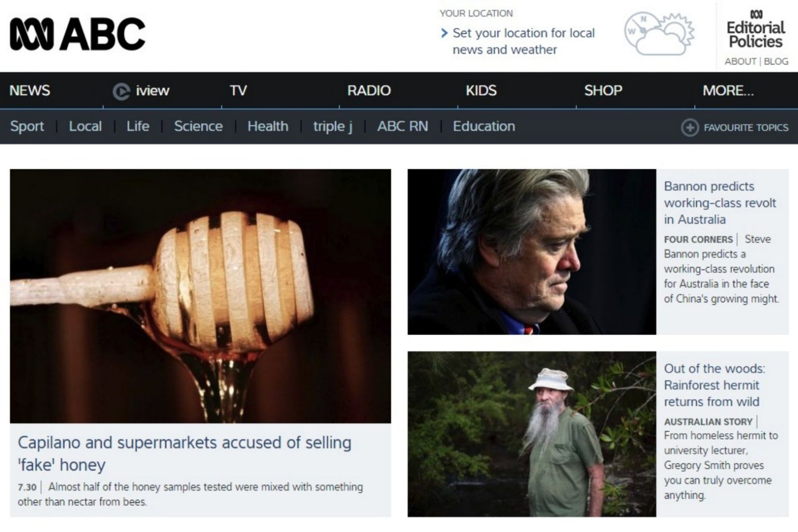Expand the MORE... menu

coord(728,90)
